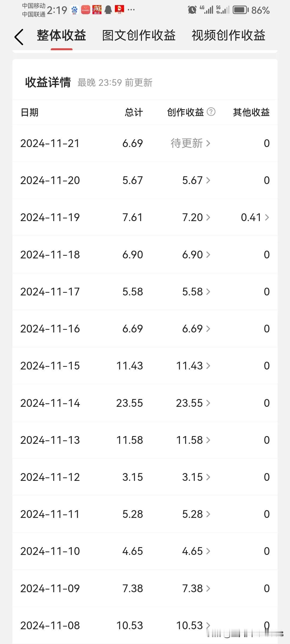The image size is (290, 644).
Task: Tap the Taobao notification icon
Action: click(x=97, y=10)
